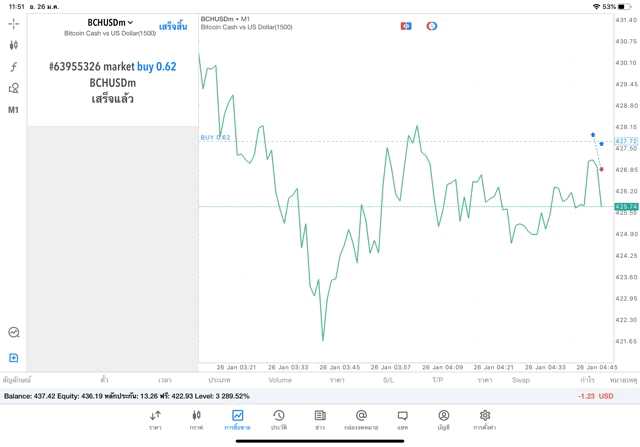This screenshot has height=447, width=640.
Task: Activate the crosshair tool in left sidebar
Action: [x=13, y=24]
